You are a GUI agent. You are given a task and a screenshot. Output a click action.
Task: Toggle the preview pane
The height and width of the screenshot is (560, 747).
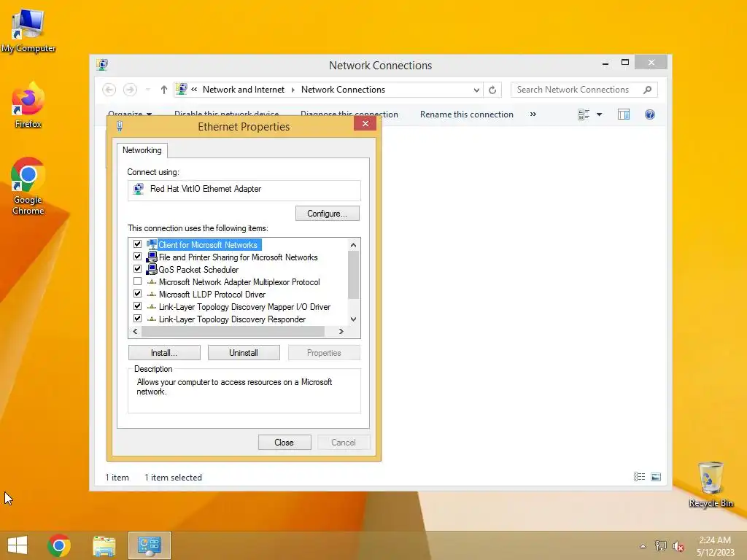(x=624, y=114)
